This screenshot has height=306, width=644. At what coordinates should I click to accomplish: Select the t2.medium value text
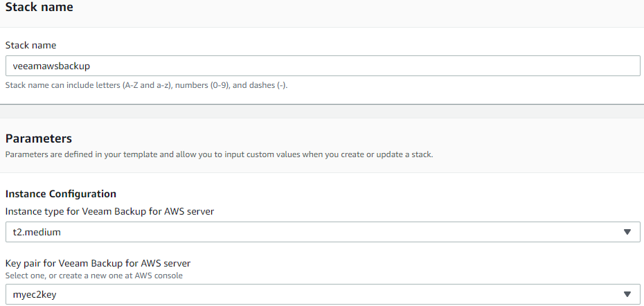click(x=37, y=232)
